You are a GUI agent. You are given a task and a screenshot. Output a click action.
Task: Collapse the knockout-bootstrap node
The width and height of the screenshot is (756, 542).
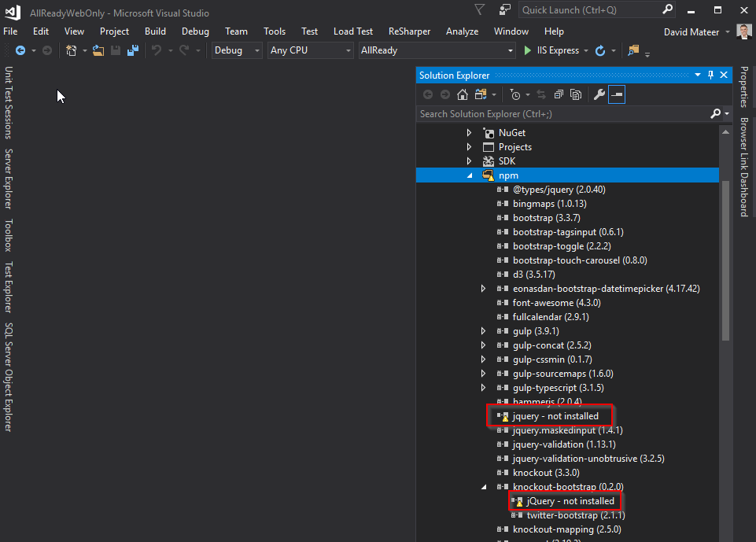484,487
